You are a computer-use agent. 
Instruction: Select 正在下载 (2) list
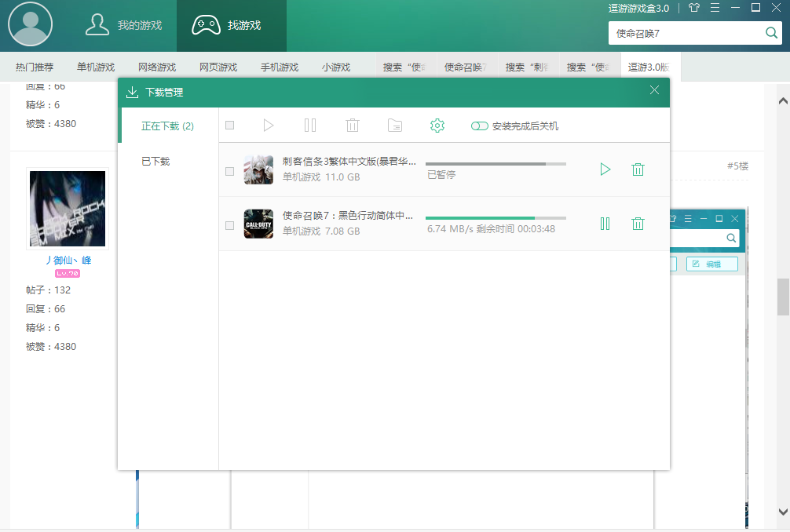(x=168, y=126)
